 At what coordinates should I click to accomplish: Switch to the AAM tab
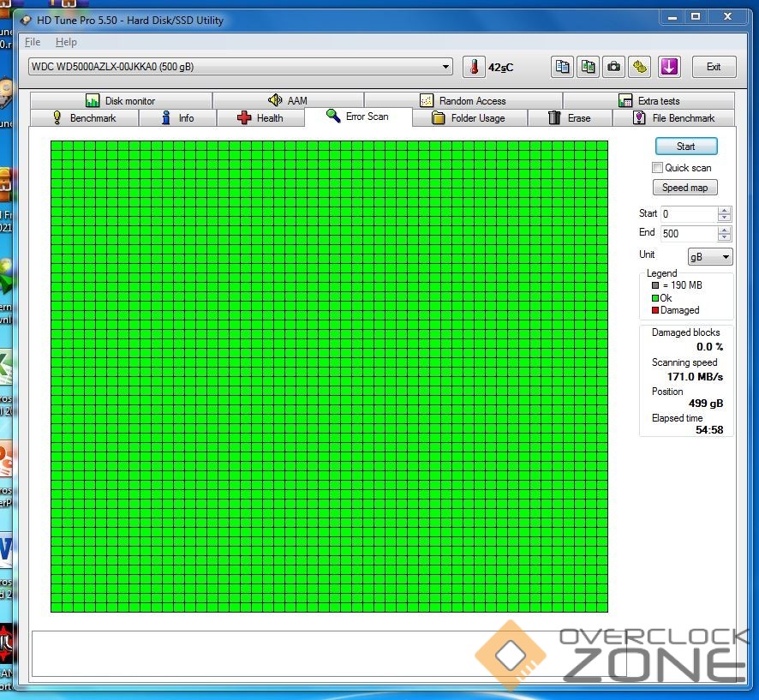point(288,101)
